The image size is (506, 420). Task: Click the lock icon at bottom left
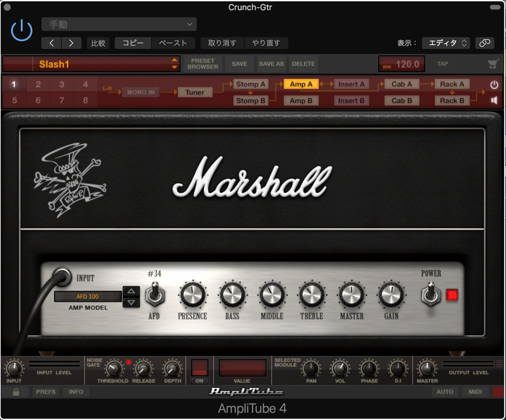(x=16, y=392)
